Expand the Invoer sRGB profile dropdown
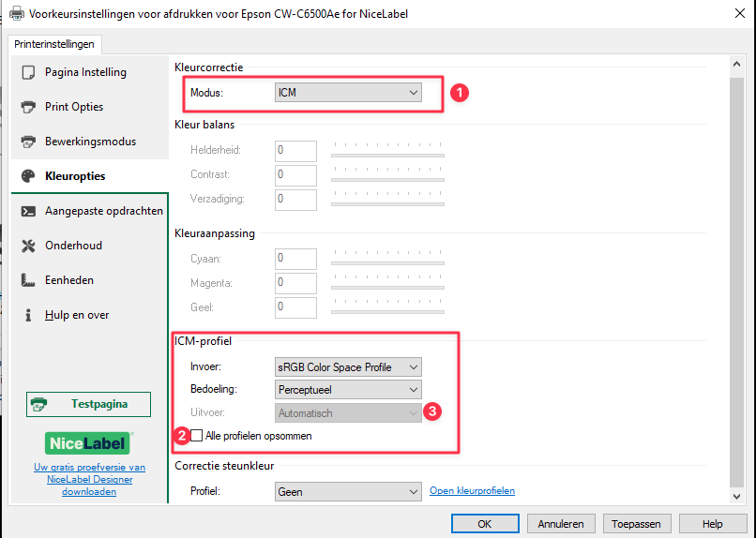Image resolution: width=756 pixels, height=538 pixels. click(348, 367)
